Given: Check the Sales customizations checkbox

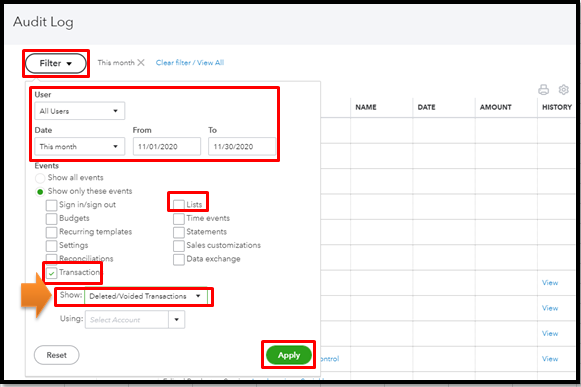Looking at the screenshot, I should point(179,245).
